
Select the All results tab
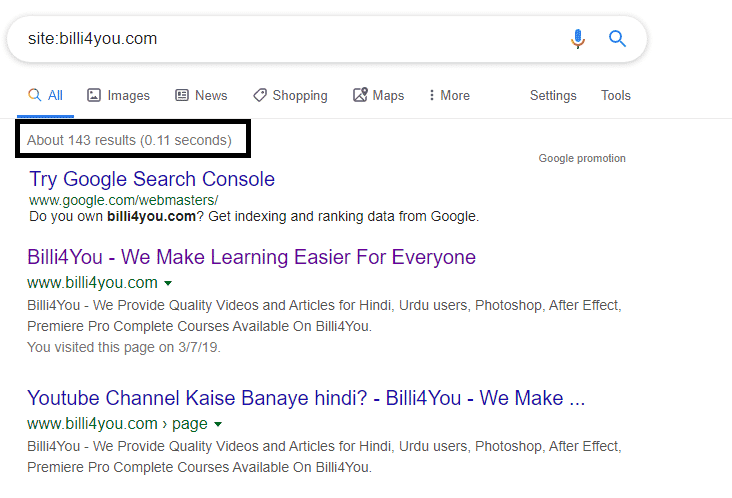45,96
